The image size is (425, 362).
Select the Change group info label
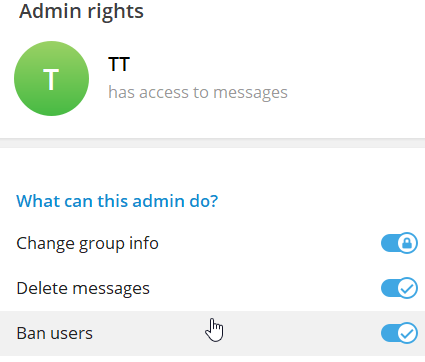point(87,243)
